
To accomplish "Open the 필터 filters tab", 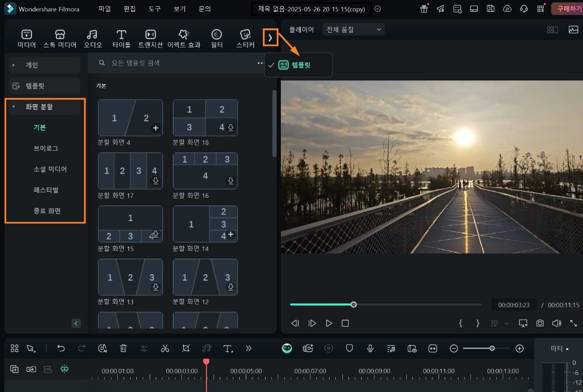I will coord(216,38).
